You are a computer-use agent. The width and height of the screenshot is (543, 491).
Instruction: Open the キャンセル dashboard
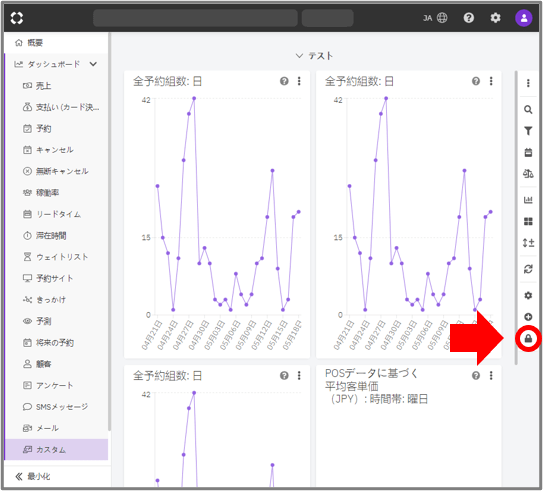point(56,150)
